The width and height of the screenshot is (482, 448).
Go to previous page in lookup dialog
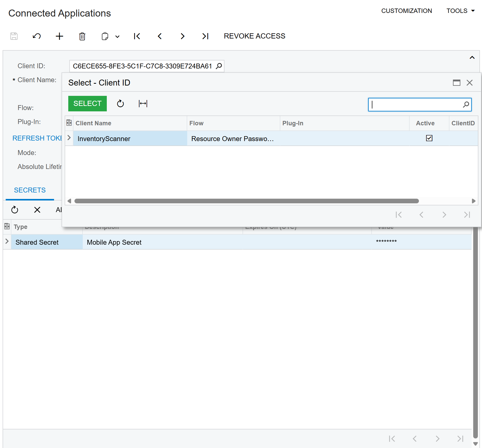(x=421, y=215)
